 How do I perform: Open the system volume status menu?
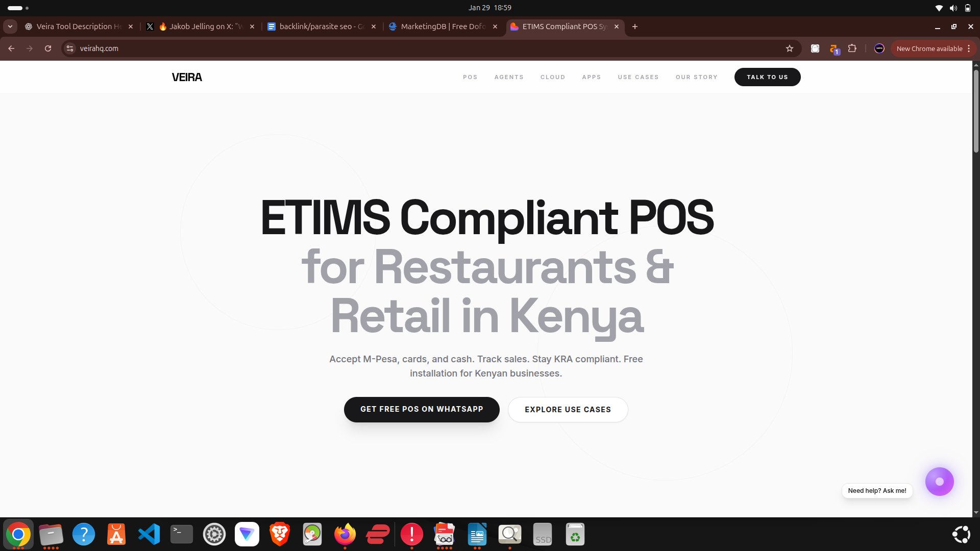coord(953,8)
